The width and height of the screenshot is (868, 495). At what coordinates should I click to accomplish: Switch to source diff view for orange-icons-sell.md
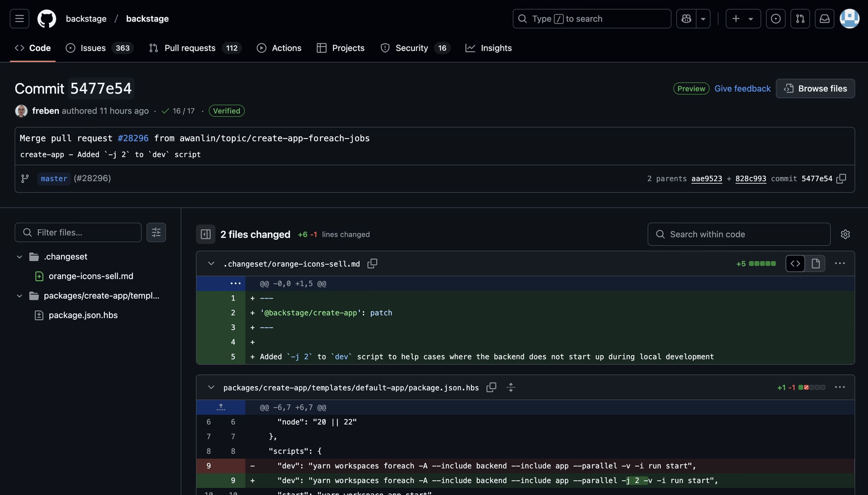coord(795,263)
